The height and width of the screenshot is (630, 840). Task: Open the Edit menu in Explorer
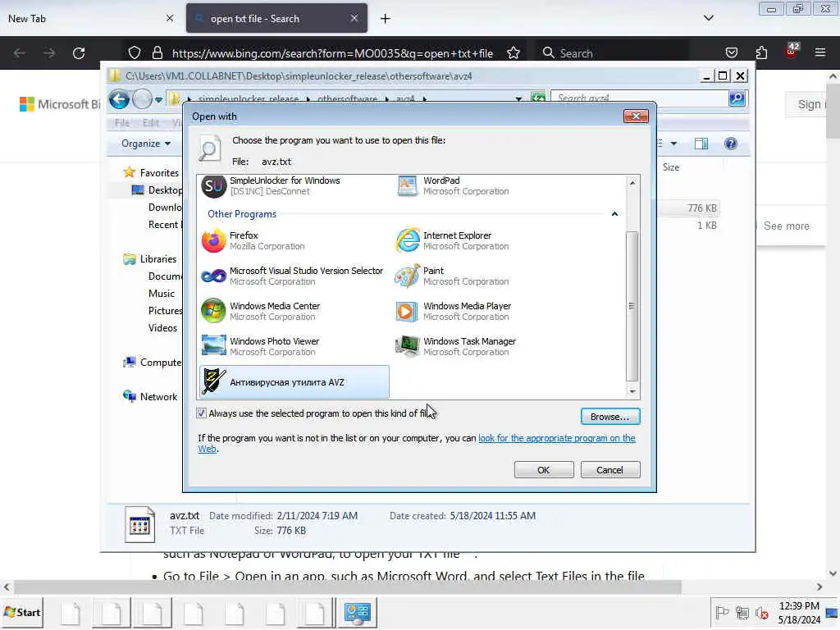coord(151,123)
